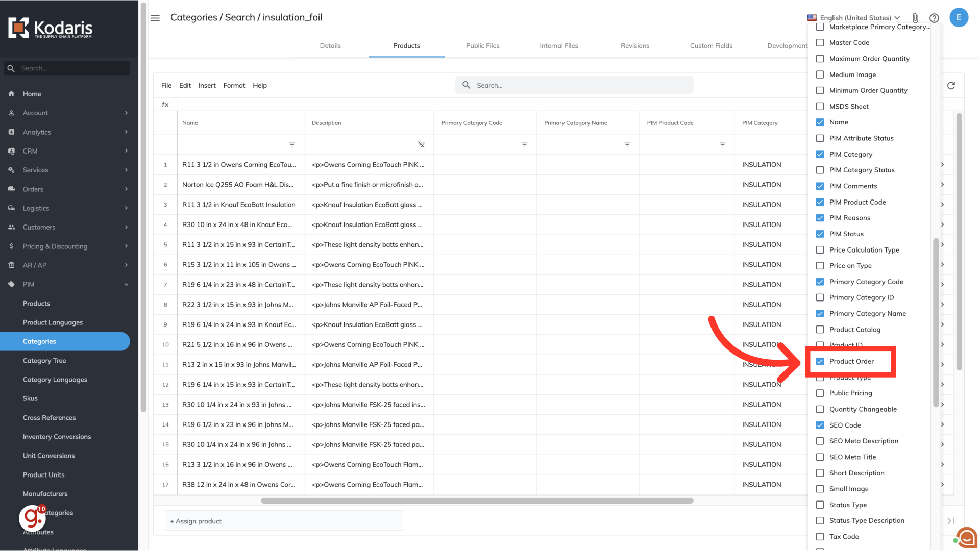Click the user avatar E icon
980x551 pixels.
tap(959, 17)
